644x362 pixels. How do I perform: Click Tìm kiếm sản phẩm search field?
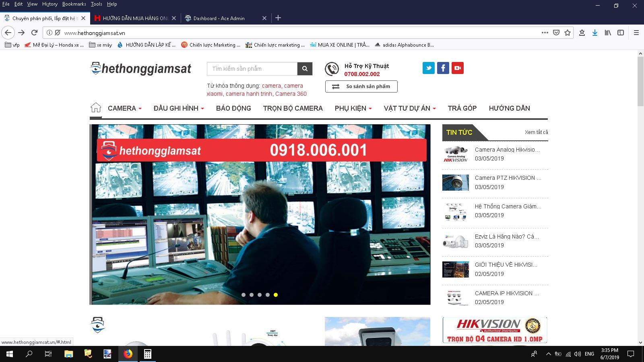point(252,69)
